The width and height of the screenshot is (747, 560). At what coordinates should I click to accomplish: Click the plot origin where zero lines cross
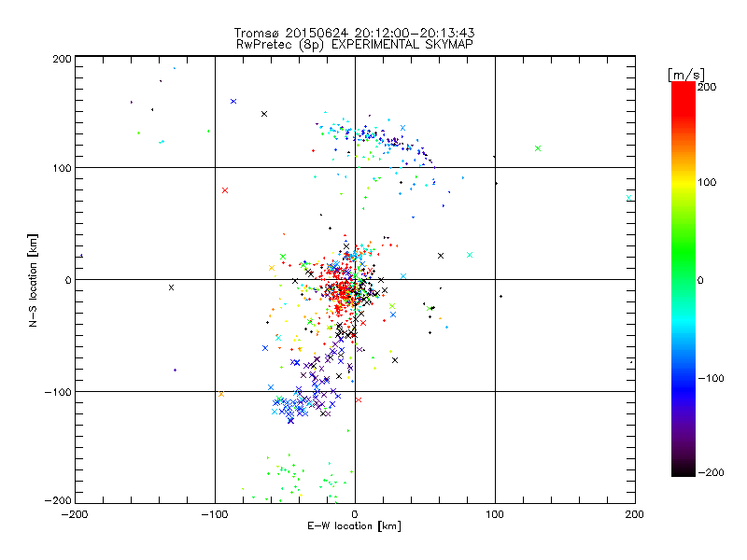point(355,279)
